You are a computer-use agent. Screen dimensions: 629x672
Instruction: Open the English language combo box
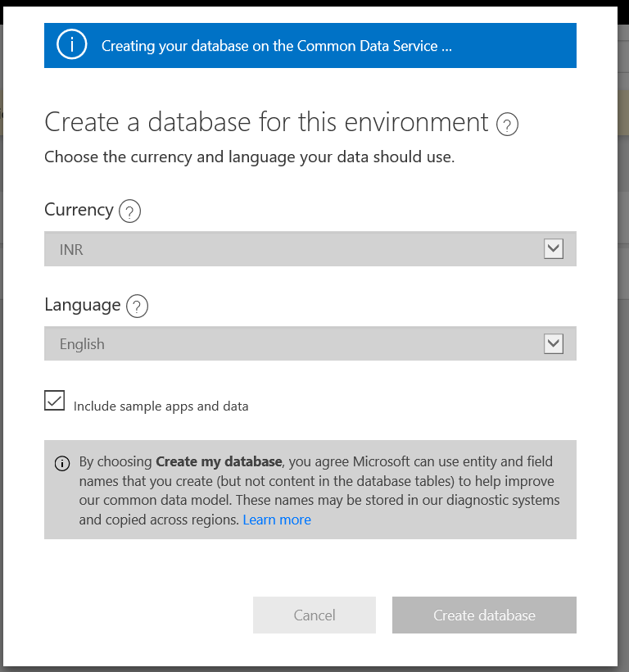coord(310,343)
